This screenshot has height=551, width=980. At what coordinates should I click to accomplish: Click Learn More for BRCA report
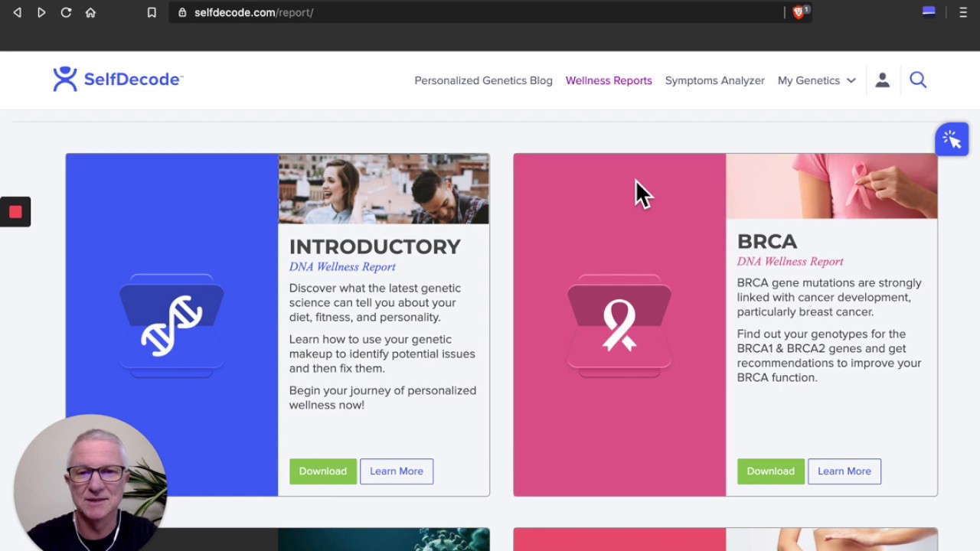click(844, 471)
